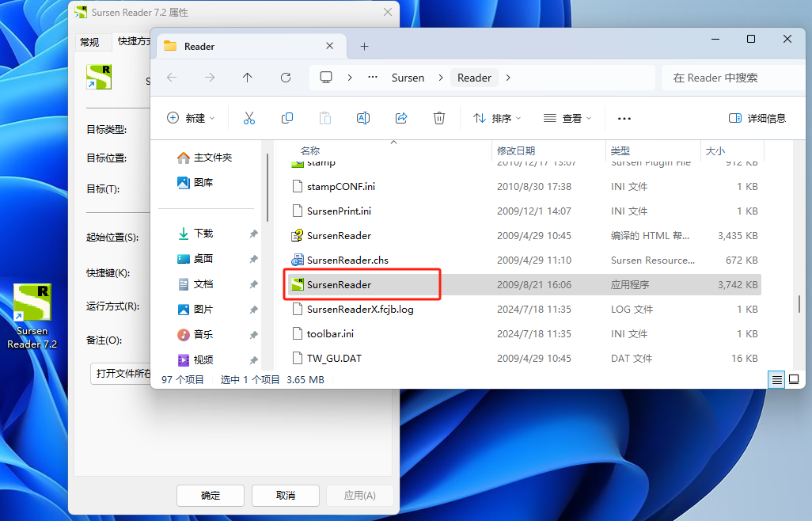Switch to 常规 tab in properties dialog
This screenshot has width=812, height=521.
[89, 42]
